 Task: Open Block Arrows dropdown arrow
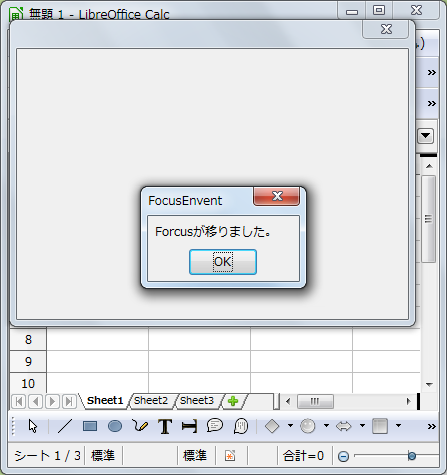(362, 426)
